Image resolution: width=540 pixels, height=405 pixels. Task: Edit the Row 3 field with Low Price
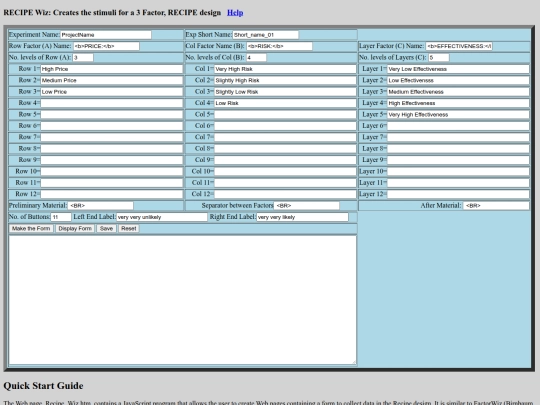pyautogui.click(x=112, y=92)
